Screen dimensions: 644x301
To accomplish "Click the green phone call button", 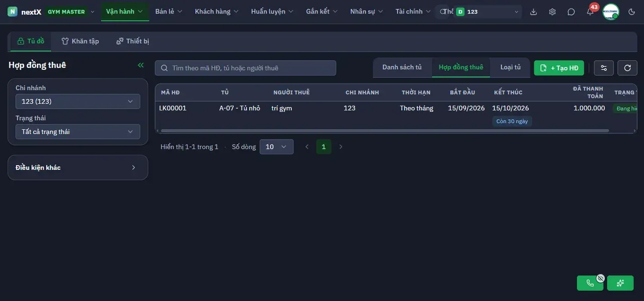I will tap(590, 283).
